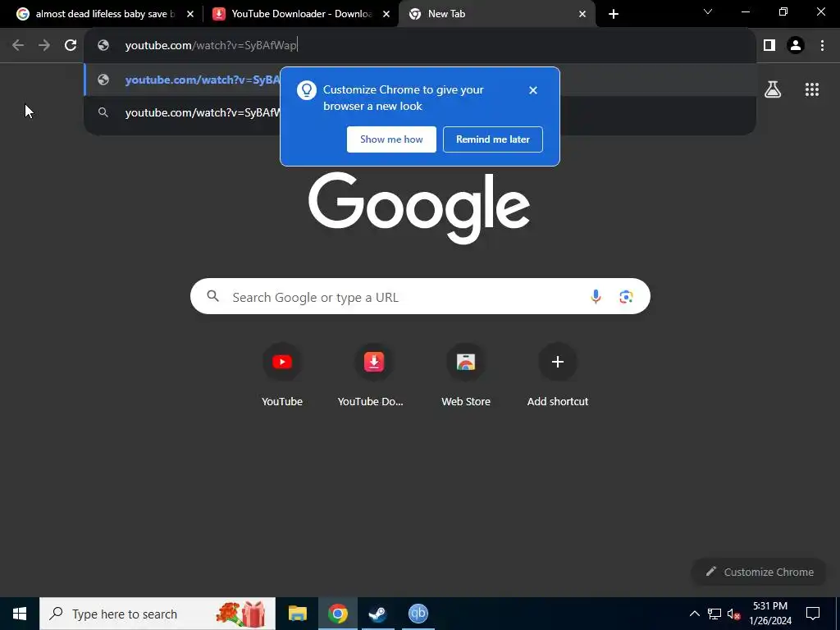The width and height of the screenshot is (840, 630).
Task: Open the Chrome profile avatar
Action: (796, 45)
